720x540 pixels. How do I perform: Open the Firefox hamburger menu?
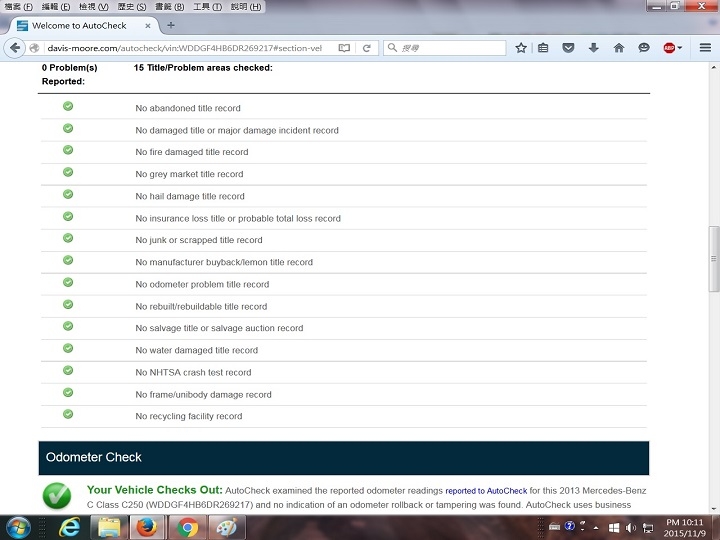pos(705,48)
